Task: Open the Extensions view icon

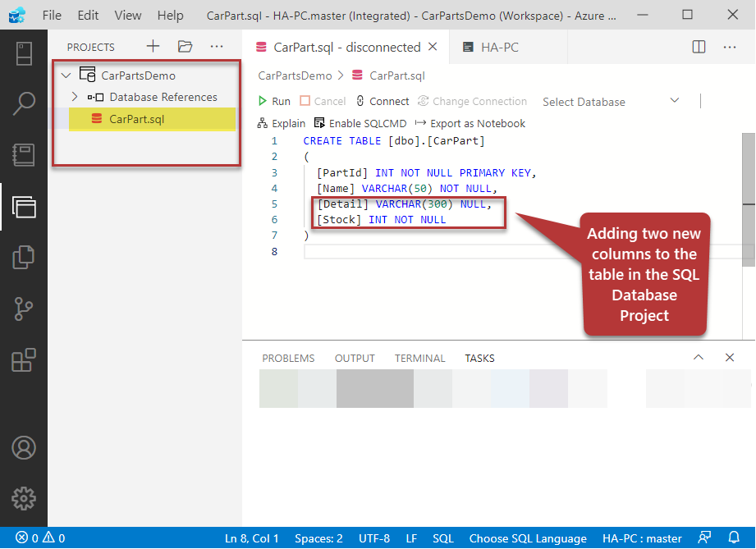Action: pyautogui.click(x=24, y=359)
